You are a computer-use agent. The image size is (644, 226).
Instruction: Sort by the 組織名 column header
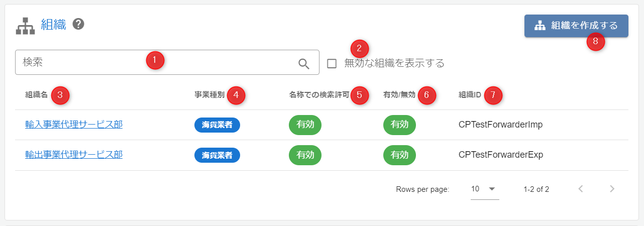36,95
